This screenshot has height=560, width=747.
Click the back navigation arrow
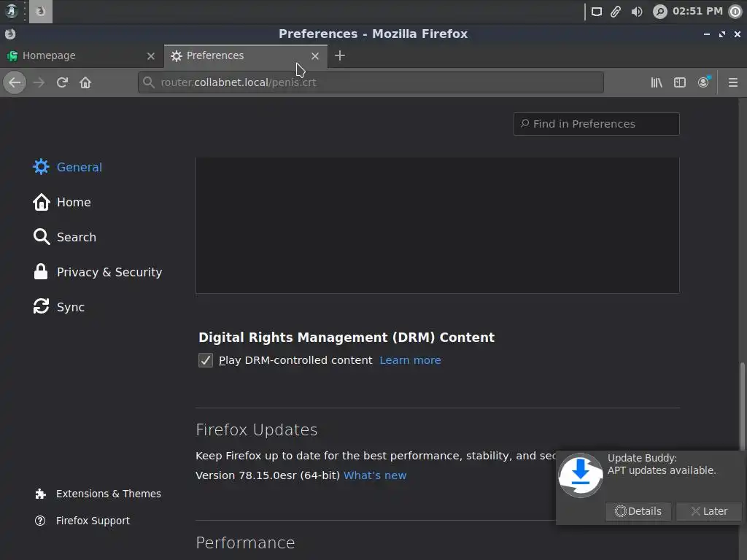[15, 82]
